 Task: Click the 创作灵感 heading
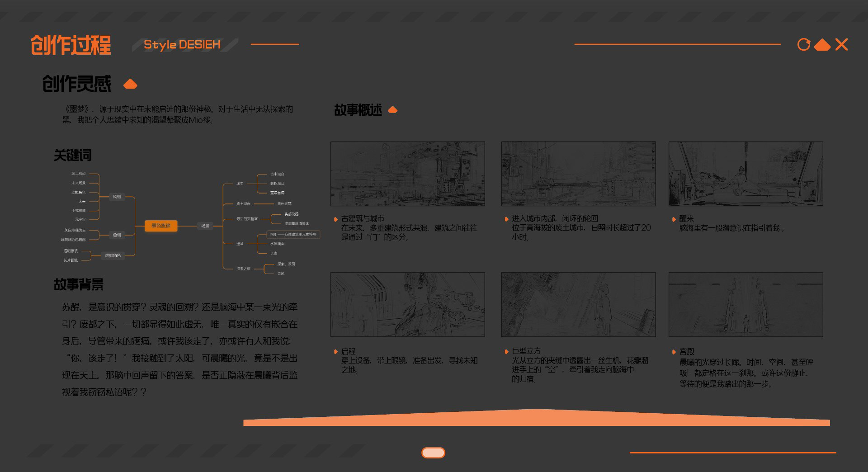click(77, 84)
